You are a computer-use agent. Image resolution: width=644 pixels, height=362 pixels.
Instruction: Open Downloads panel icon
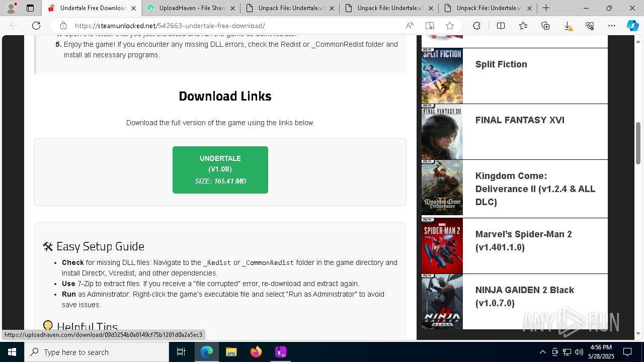pyautogui.click(x=568, y=26)
